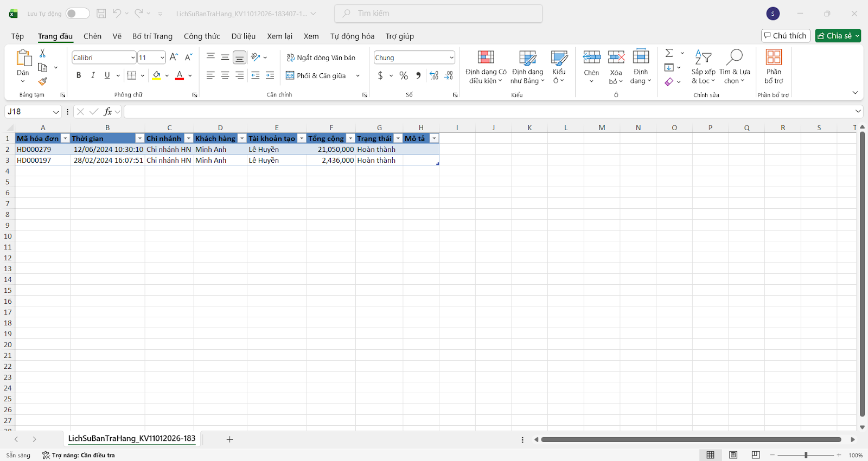Viewport: 868px width, 461px height.
Task: Click the Chia sẻ (Share) button
Action: (838, 36)
